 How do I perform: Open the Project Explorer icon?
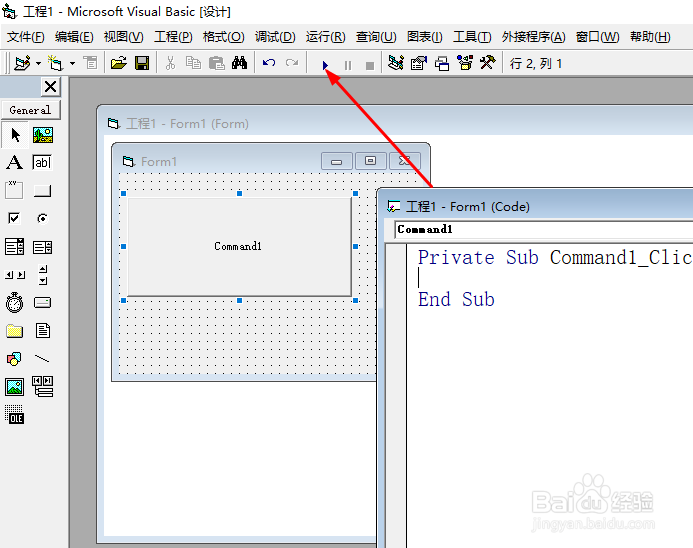coord(396,64)
